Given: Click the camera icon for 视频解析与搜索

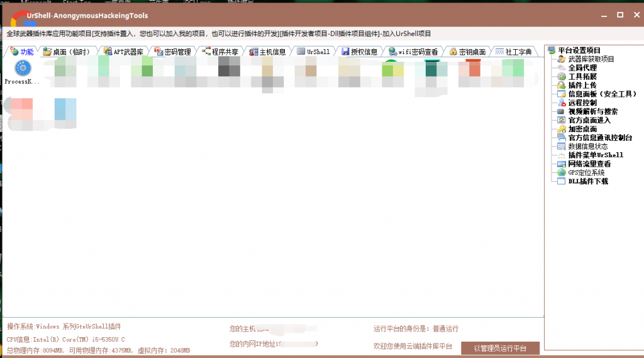Looking at the screenshot, I should click(x=561, y=111).
